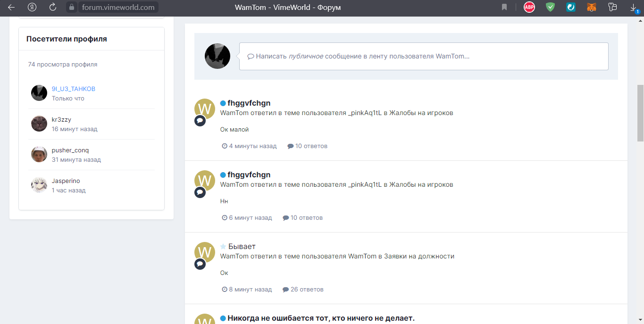Click the comment badge on the 'Бывает' avatar

point(200,264)
